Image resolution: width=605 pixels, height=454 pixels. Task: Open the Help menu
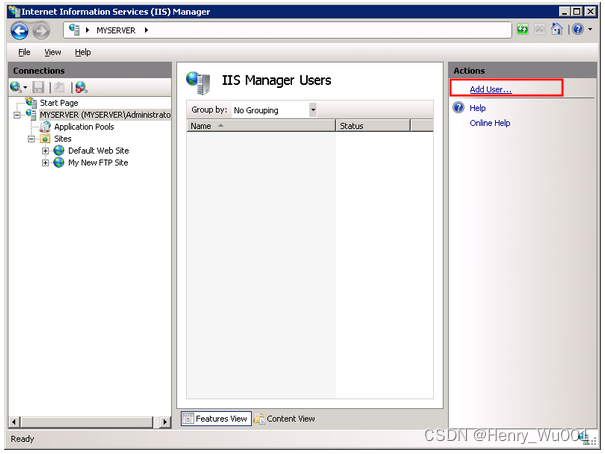point(83,52)
